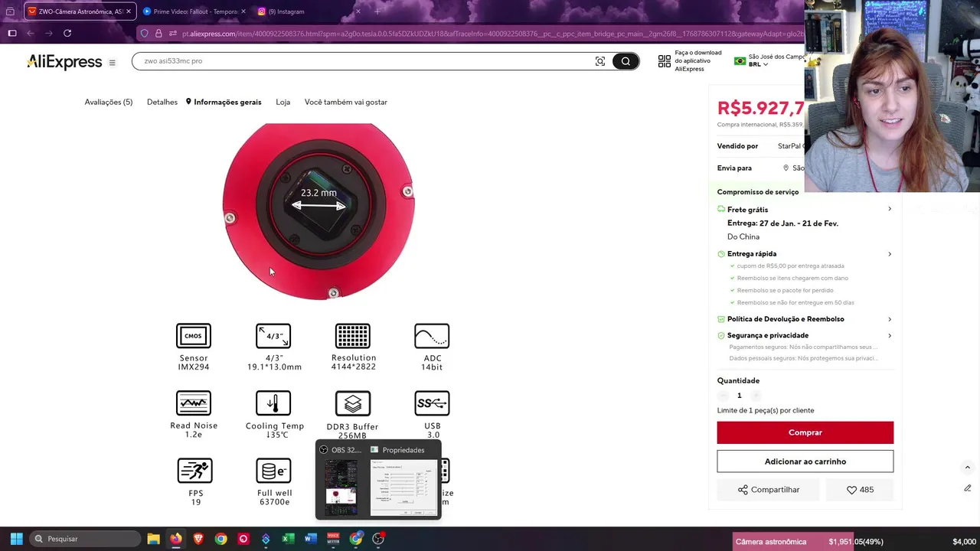This screenshot has width=980, height=551.
Task: Click Adicionar ao carrinho button
Action: (805, 461)
